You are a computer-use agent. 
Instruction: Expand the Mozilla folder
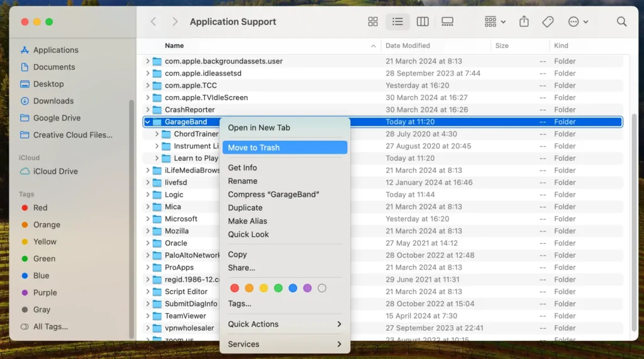click(x=147, y=231)
